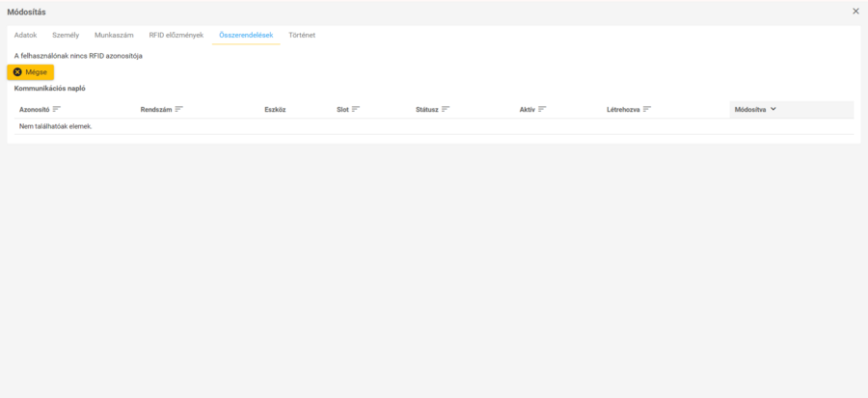Toggle the Módosítva sort direction arrow

click(773, 110)
